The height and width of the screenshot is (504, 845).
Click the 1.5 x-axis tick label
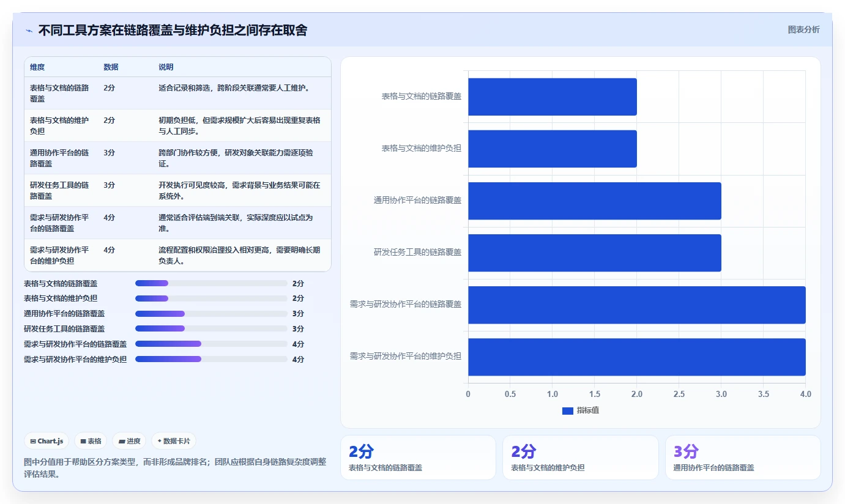click(595, 395)
